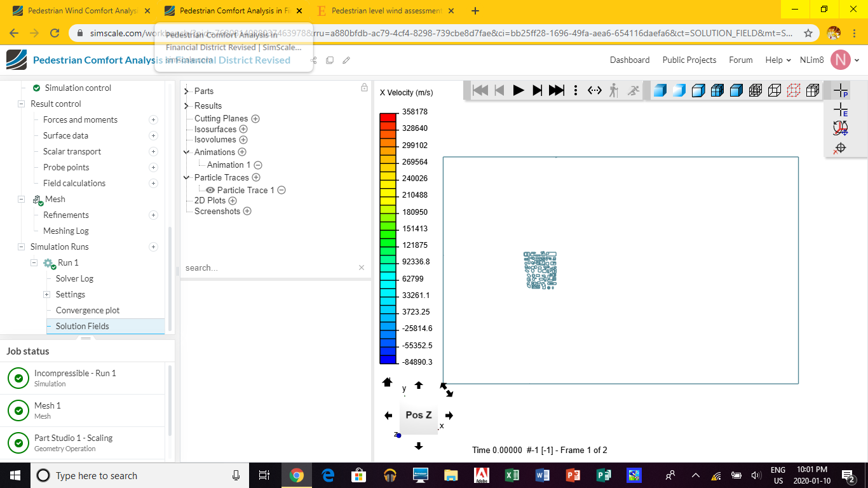The height and width of the screenshot is (488, 868).
Task: Collapse the Result control section
Action: point(22,104)
